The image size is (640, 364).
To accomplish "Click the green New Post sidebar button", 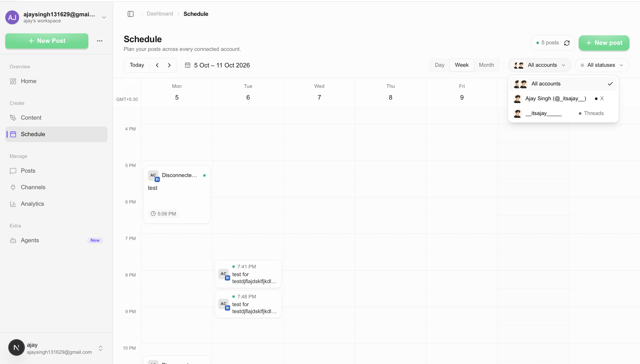I will coord(47,41).
